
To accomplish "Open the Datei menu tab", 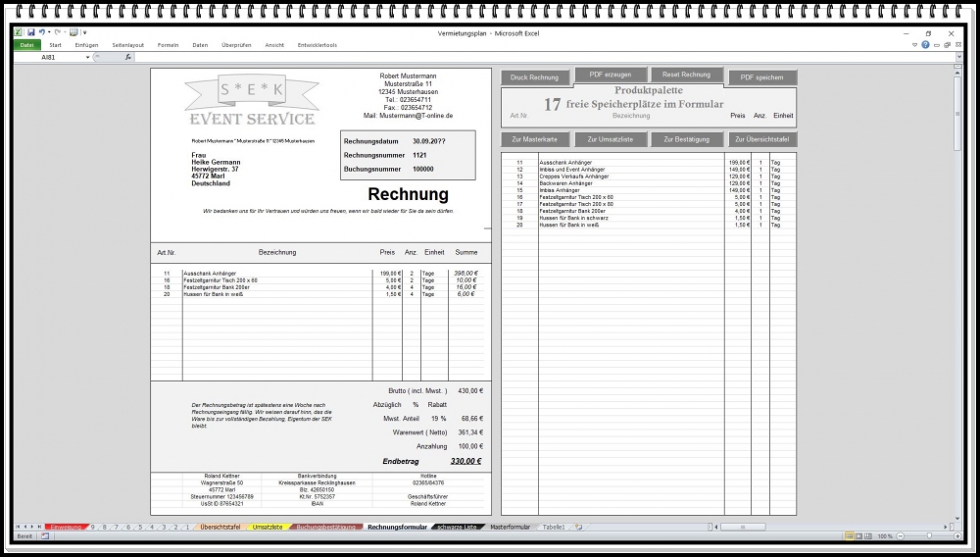I will point(26,45).
